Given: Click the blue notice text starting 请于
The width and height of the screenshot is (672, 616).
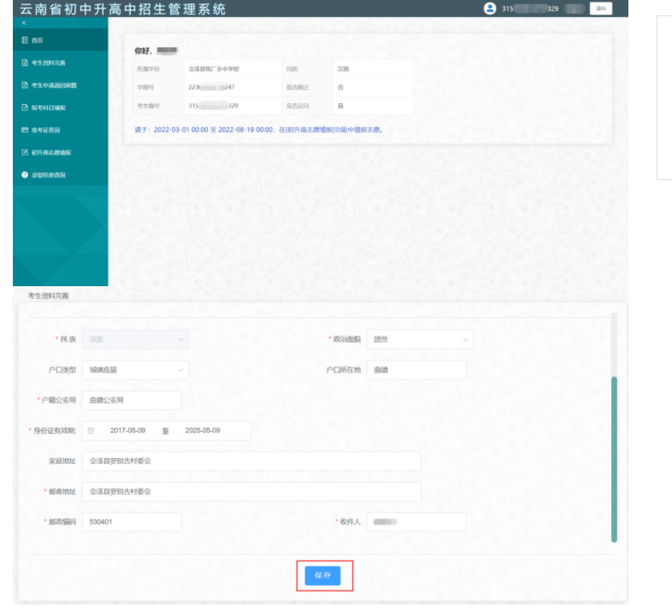Looking at the screenshot, I should [x=258, y=130].
